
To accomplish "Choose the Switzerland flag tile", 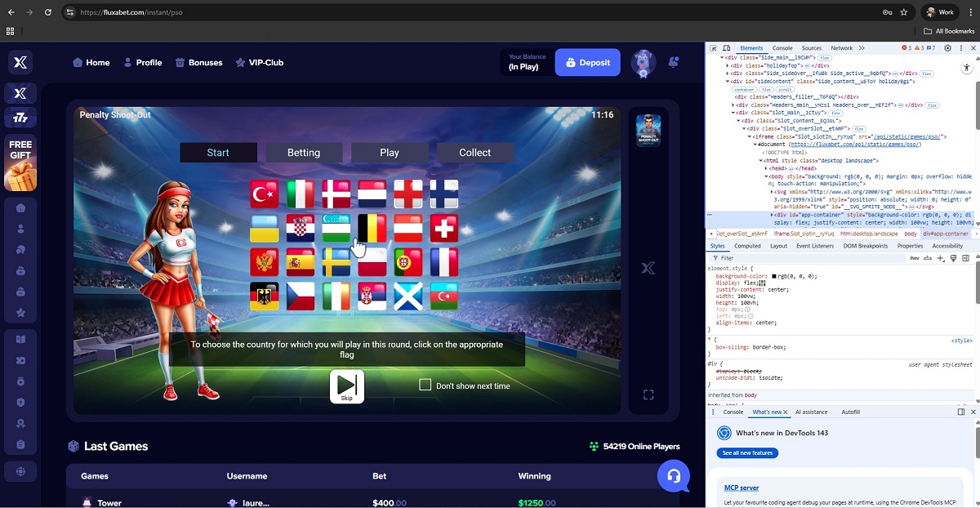I will point(444,229).
